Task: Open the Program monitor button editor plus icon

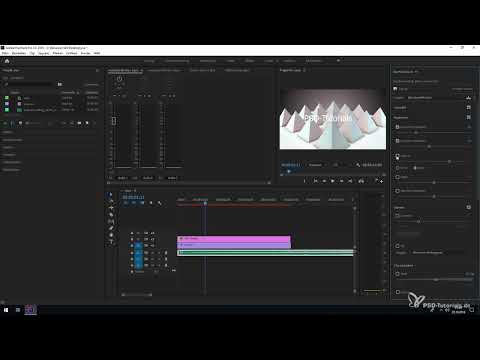Action: (381, 181)
